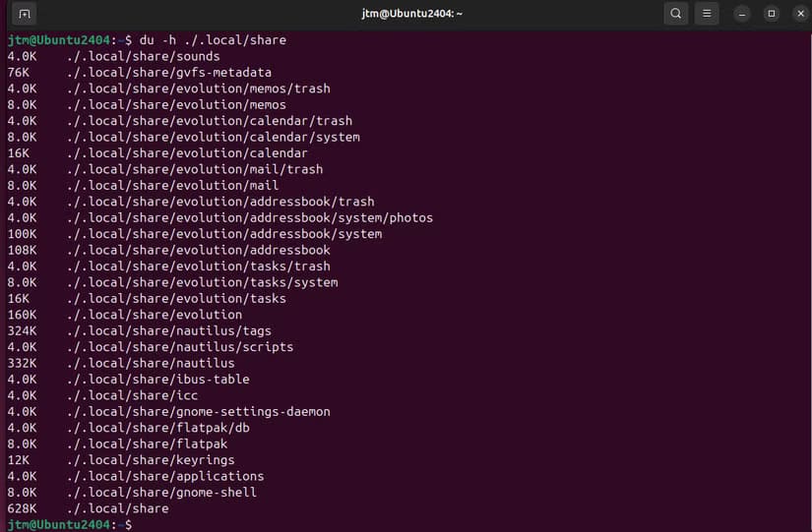
Task: Click the typed du -h command text
Action: [x=213, y=40]
